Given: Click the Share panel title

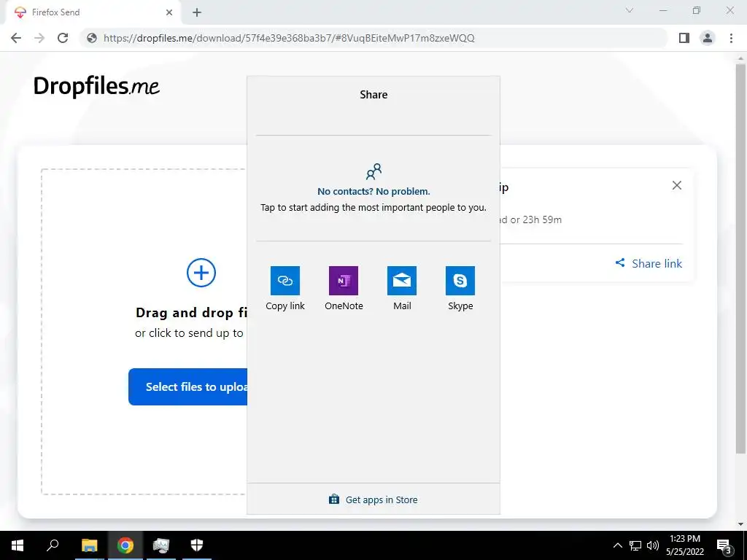Looking at the screenshot, I should click(x=373, y=95).
